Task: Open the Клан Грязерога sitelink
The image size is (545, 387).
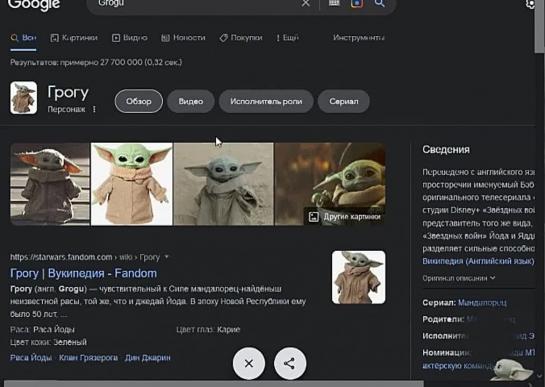Action: tap(88, 357)
